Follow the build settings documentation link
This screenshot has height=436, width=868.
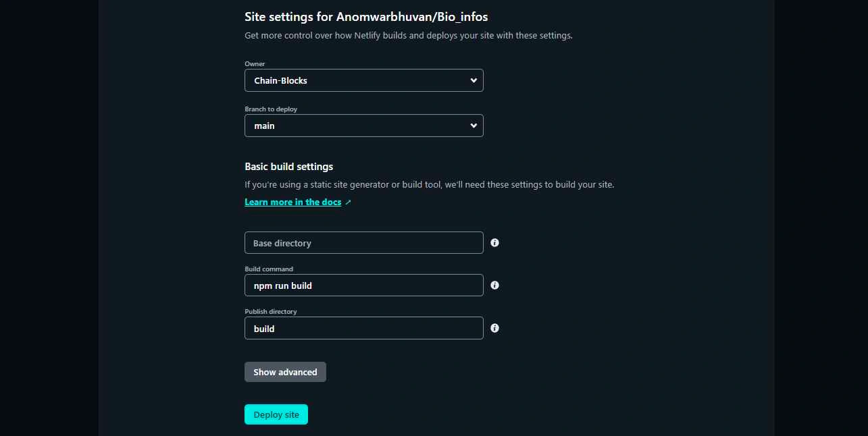tap(292, 201)
